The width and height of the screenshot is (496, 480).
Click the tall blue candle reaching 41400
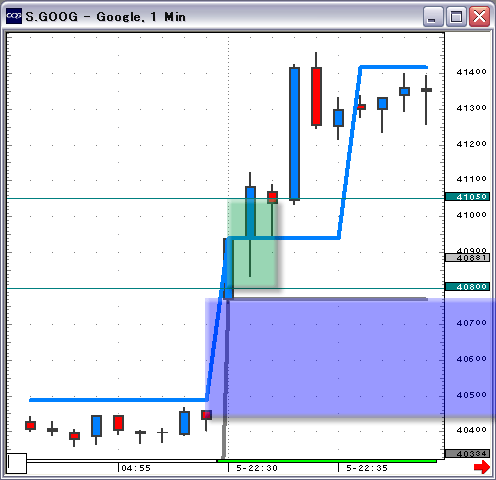pos(294,133)
